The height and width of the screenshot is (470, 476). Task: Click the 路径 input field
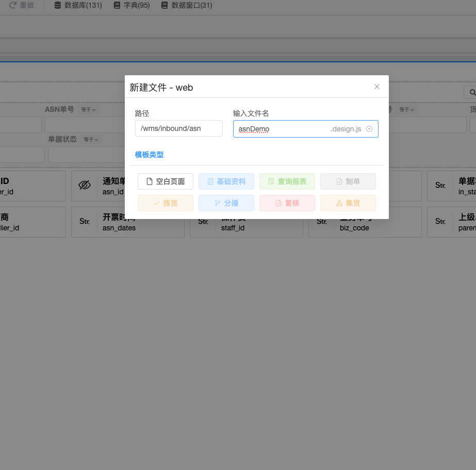179,128
